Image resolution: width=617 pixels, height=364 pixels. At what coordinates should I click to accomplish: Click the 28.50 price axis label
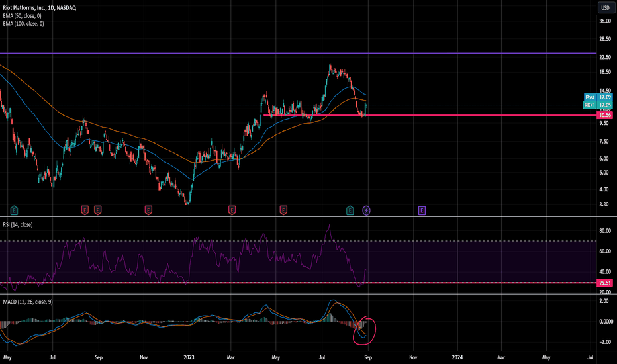605,39
